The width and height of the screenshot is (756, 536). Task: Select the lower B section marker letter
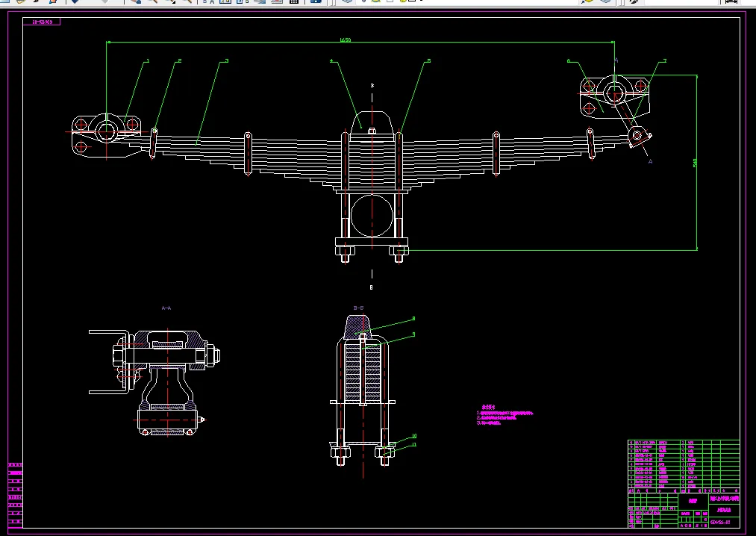pos(371,287)
